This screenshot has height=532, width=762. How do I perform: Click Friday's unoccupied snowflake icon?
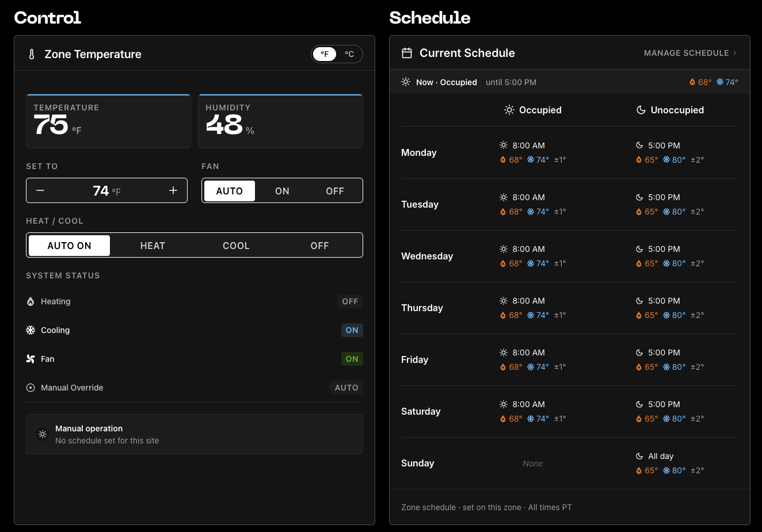(666, 367)
